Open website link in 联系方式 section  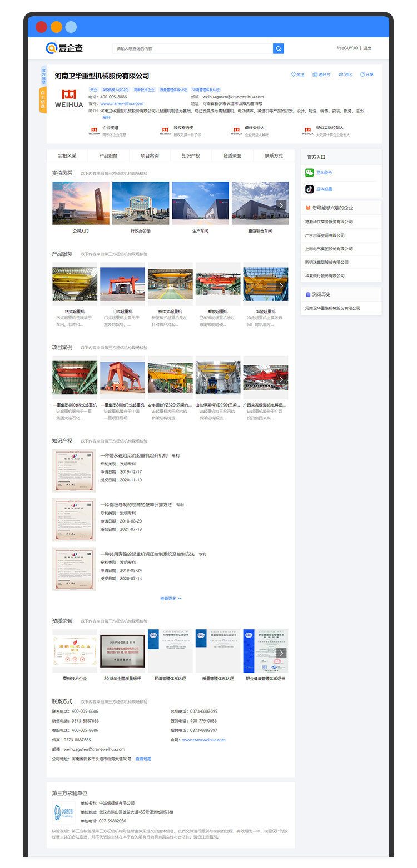coord(204,740)
